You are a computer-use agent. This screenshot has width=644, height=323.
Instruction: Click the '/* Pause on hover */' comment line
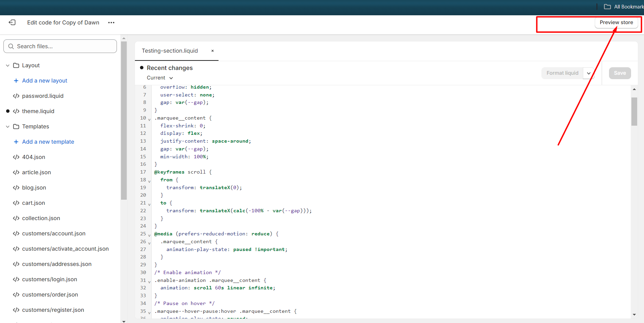point(185,303)
